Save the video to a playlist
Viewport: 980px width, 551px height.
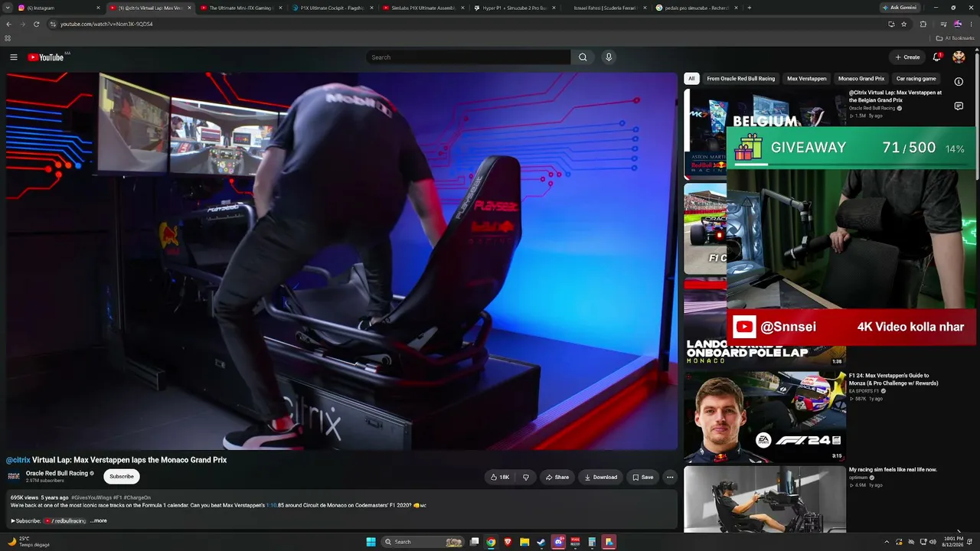643,477
